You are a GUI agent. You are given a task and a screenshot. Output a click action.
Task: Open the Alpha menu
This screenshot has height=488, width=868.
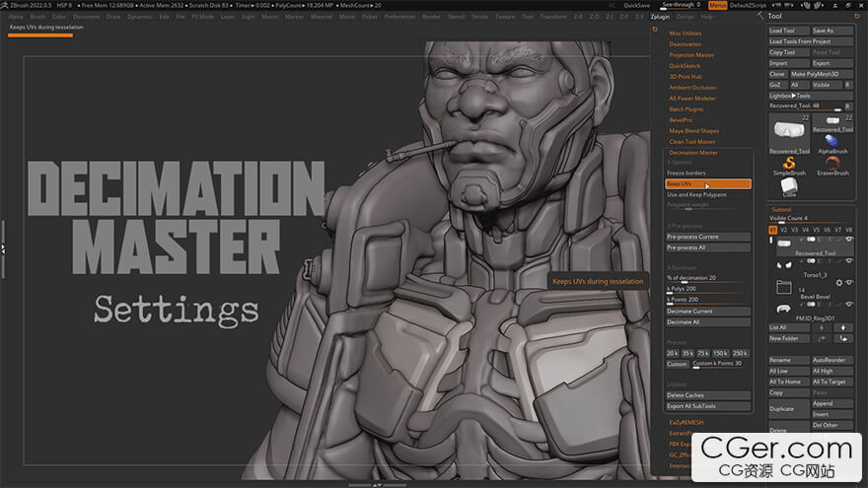(16, 17)
